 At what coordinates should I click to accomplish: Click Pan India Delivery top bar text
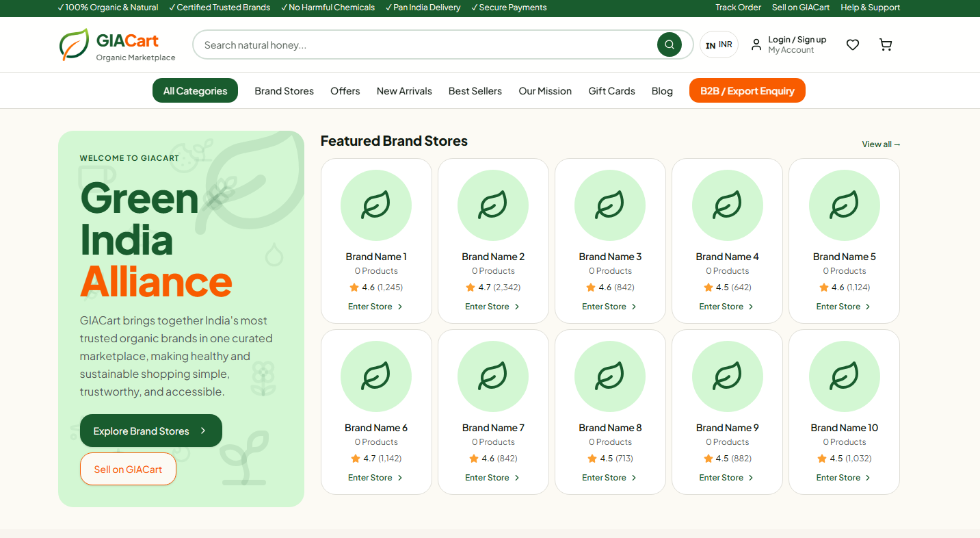pyautogui.click(x=423, y=8)
